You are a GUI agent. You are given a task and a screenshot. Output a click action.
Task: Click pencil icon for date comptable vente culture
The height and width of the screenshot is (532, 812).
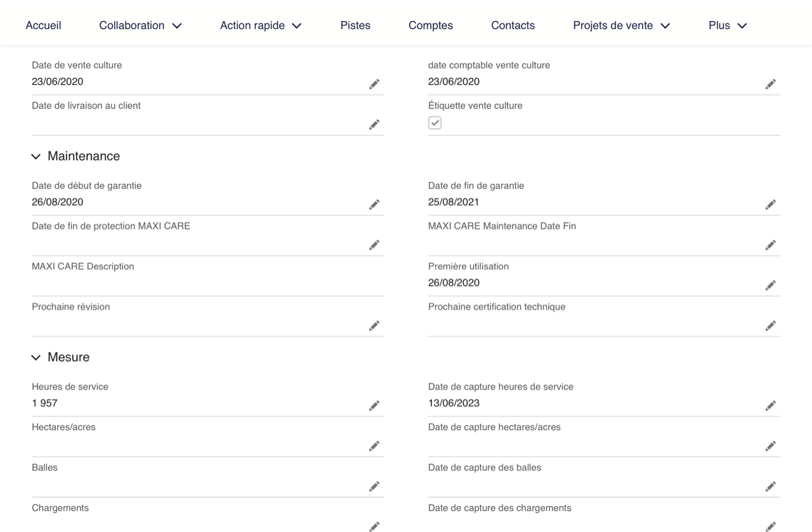coord(770,84)
